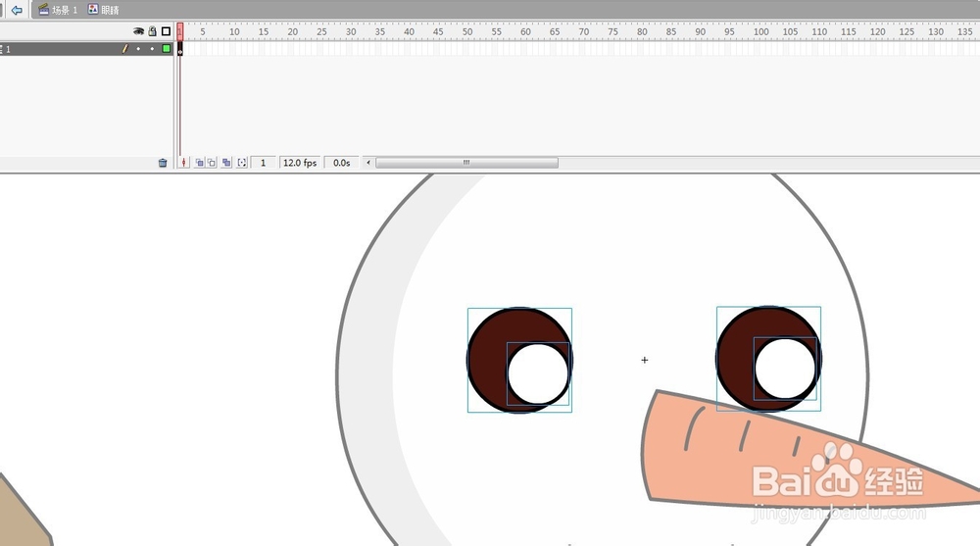The width and height of the screenshot is (980, 546).
Task: Toggle show all layers as outlines icon
Action: pos(166,31)
